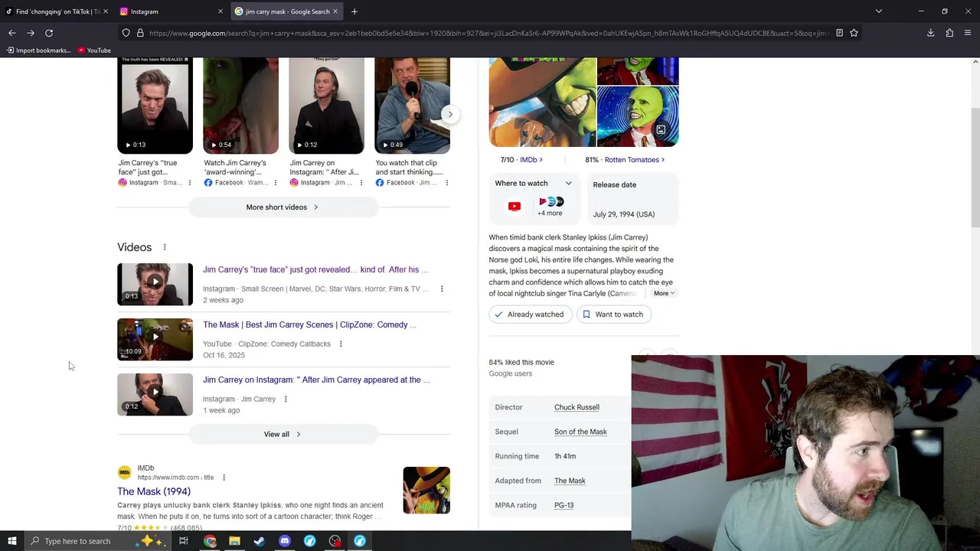Toggle Want to watch bookmark

tap(613, 315)
